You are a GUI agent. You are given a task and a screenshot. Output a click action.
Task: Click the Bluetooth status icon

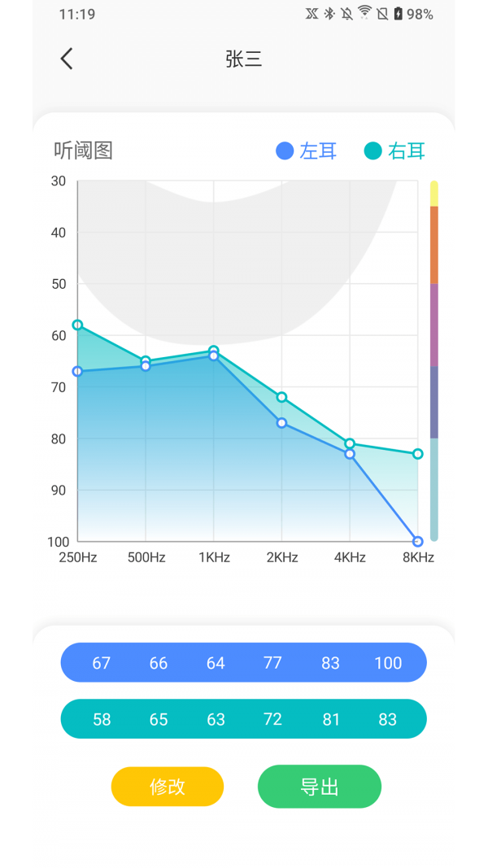click(x=329, y=14)
